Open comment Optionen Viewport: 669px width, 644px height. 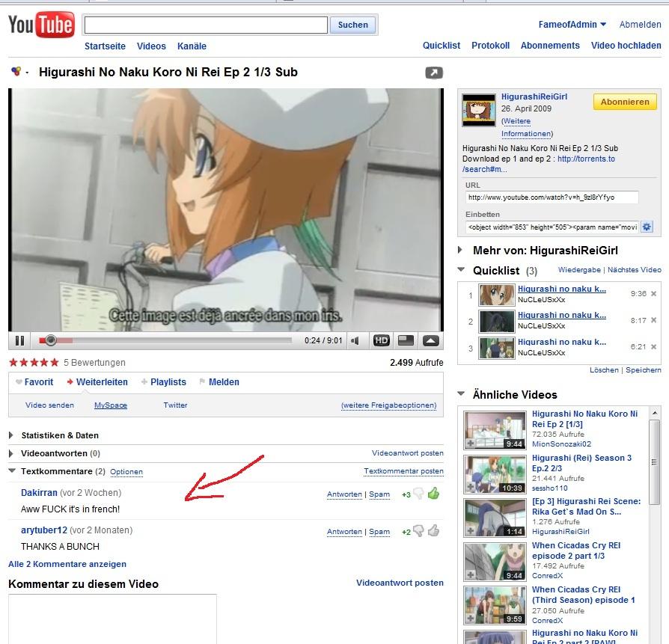[126, 472]
